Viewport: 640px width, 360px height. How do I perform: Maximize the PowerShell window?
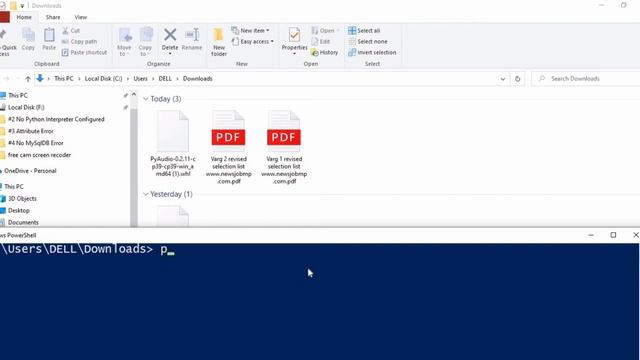pyautogui.click(x=613, y=235)
